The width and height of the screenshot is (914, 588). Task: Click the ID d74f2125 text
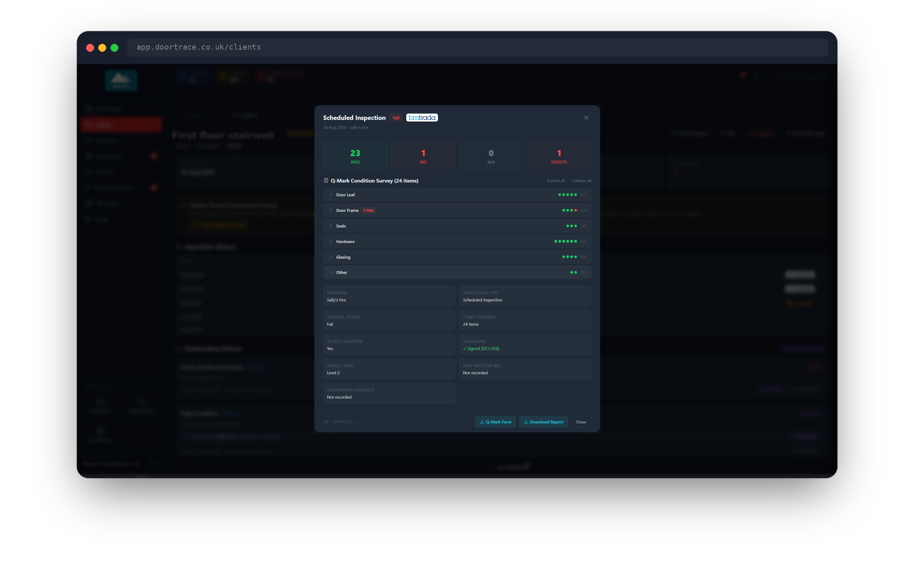pos(341,422)
